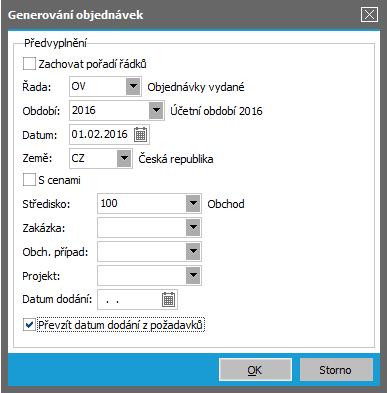Tick the S cenami checkbox
388x393 pixels.
point(29,180)
